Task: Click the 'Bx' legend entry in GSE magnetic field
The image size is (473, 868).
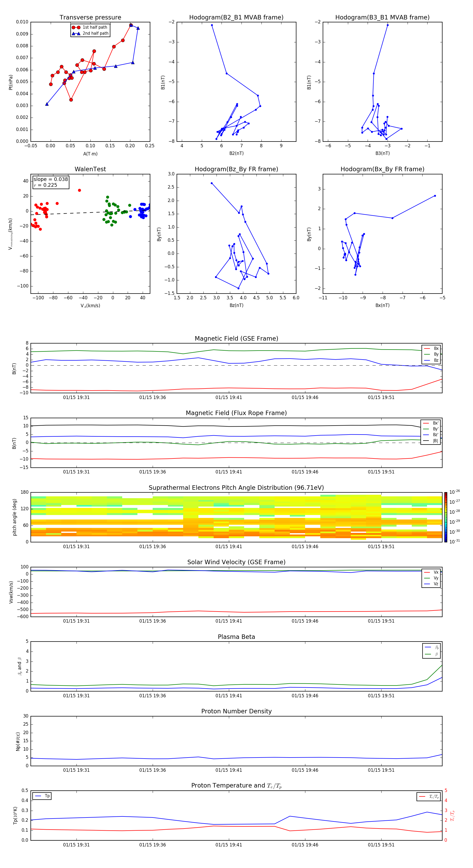Action: (x=431, y=349)
